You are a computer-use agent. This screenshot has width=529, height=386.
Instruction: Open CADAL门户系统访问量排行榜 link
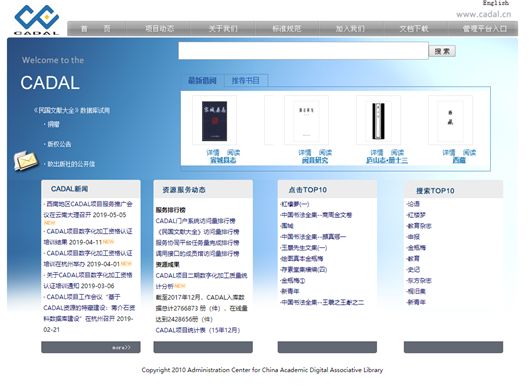[x=196, y=221]
